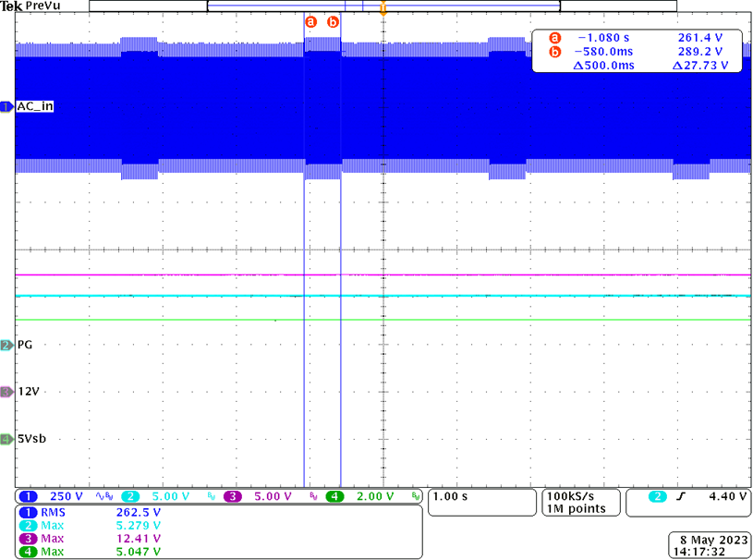
Task: Click the delta time 500.0ms readout
Action: tap(603, 66)
